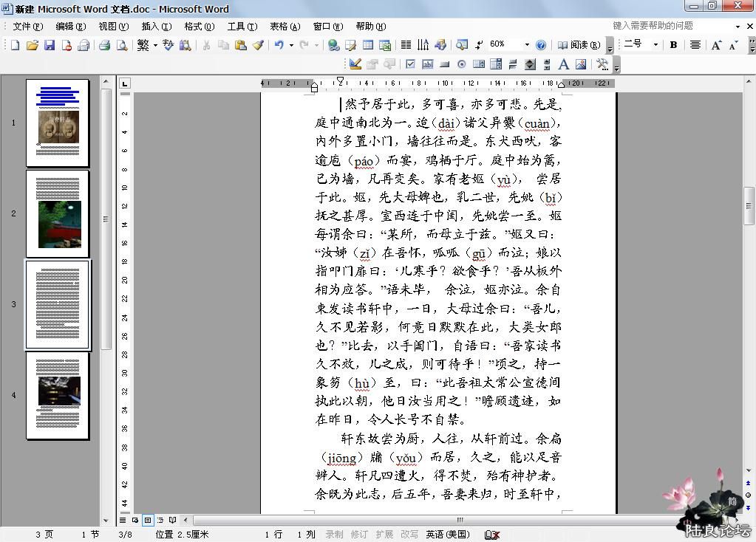Image resolution: width=756 pixels, height=542 pixels.
Task: Click the Insert Hyperlink icon
Action: [x=334, y=45]
